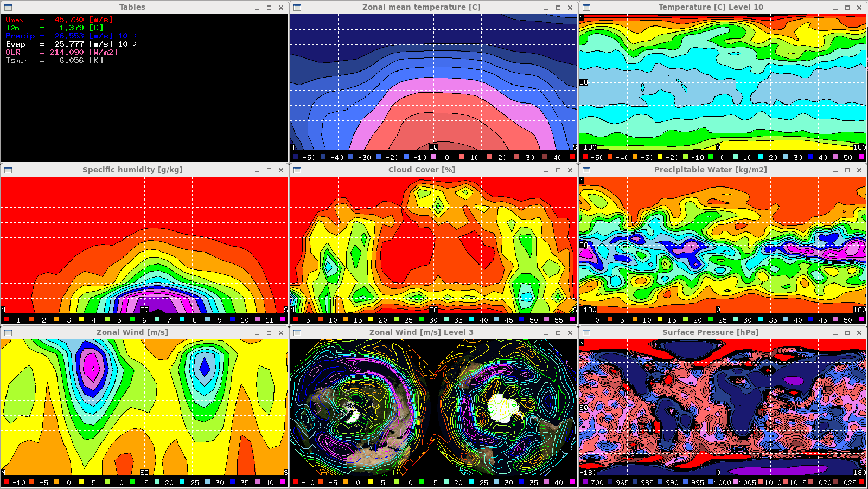Click the southern hemisphere Antarctica wind map

[x=506, y=408]
